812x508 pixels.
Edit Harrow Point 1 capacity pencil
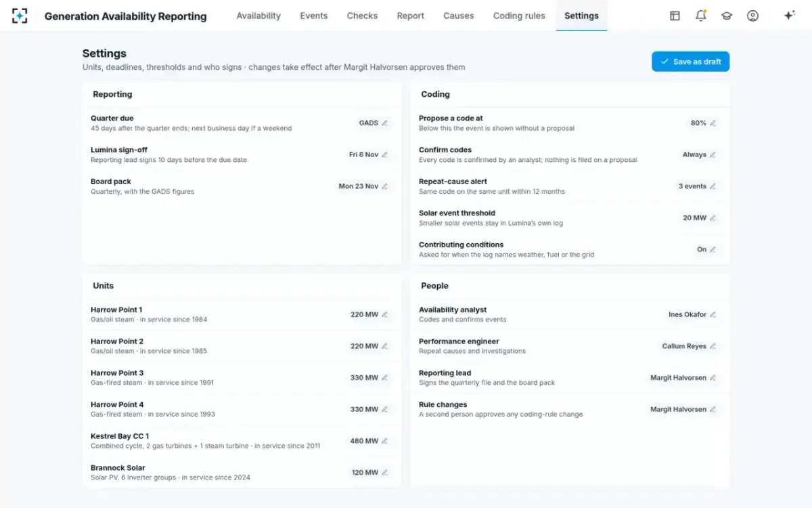click(x=384, y=314)
